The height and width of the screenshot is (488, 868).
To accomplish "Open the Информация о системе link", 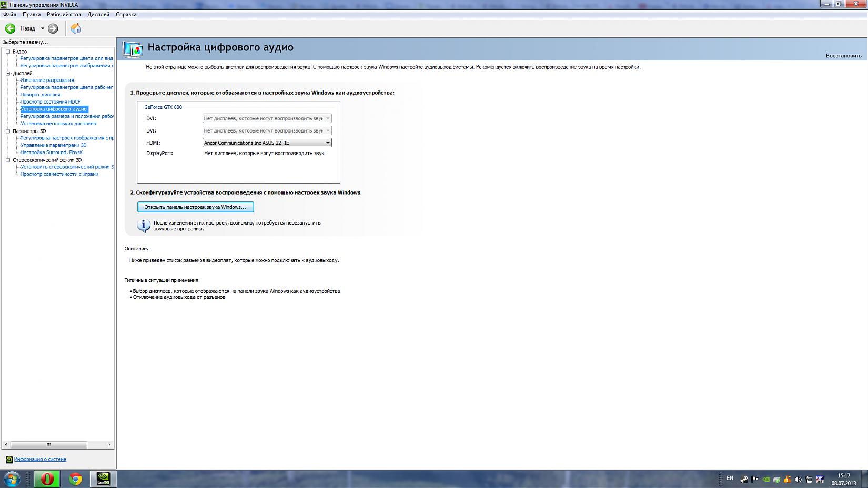I will click(x=40, y=460).
